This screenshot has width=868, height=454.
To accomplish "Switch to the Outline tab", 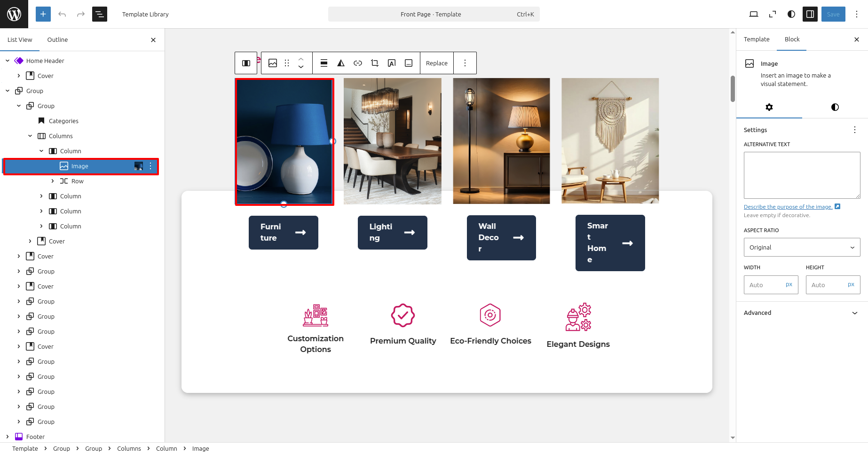I will (57, 40).
